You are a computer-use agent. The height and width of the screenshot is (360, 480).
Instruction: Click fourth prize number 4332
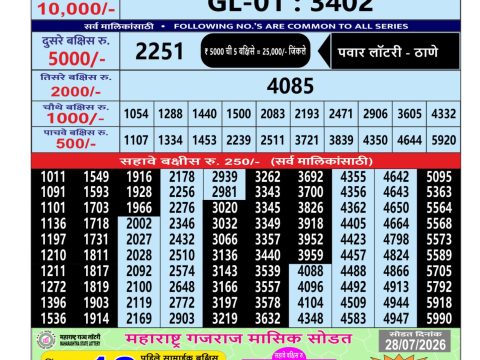(x=444, y=114)
